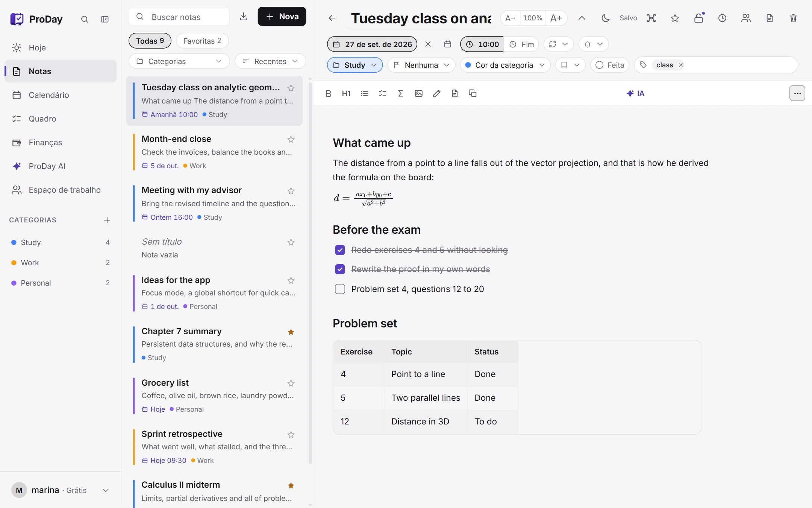Image resolution: width=812 pixels, height=508 pixels.
Task: Open Calendário in the sidebar
Action: click(61, 95)
